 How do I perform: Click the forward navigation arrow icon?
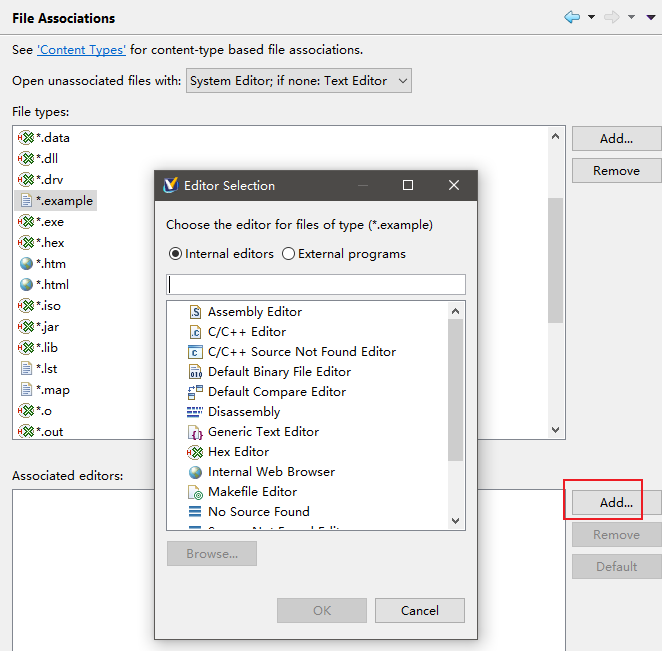(x=611, y=17)
